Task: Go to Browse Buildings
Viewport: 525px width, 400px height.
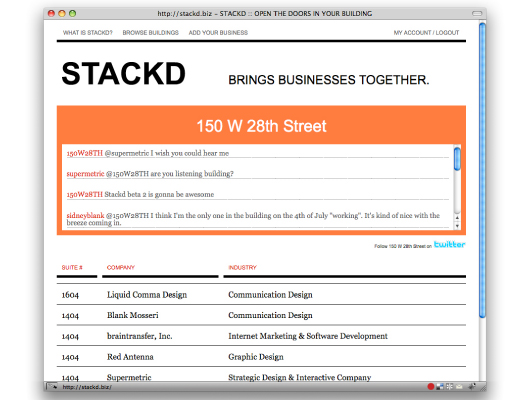Action: pyautogui.click(x=150, y=32)
